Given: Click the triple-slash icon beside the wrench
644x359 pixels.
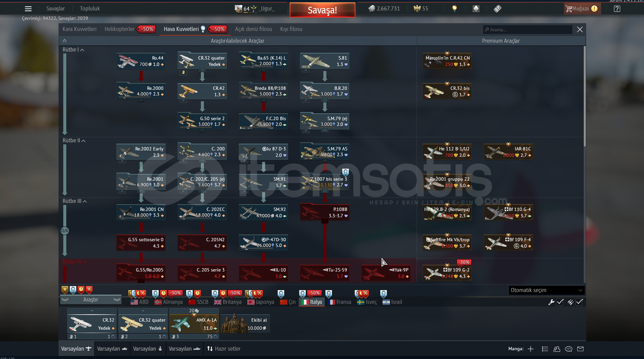Looking at the screenshot, I should 570,302.
